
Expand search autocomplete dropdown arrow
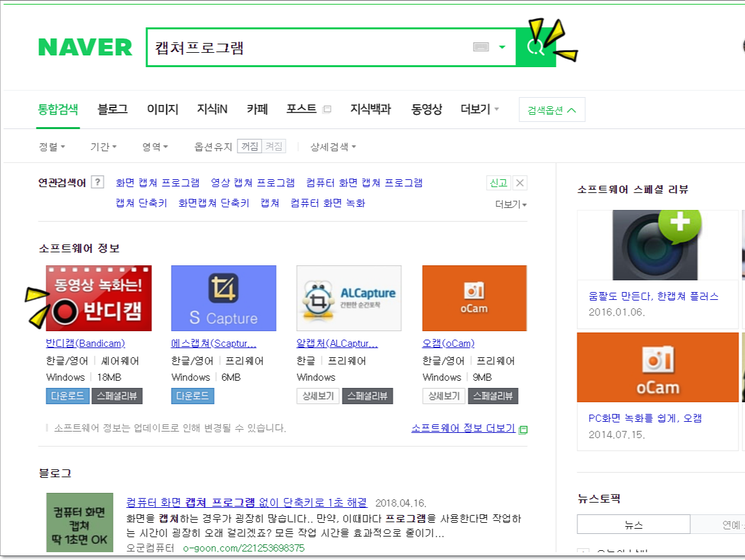[502, 47]
